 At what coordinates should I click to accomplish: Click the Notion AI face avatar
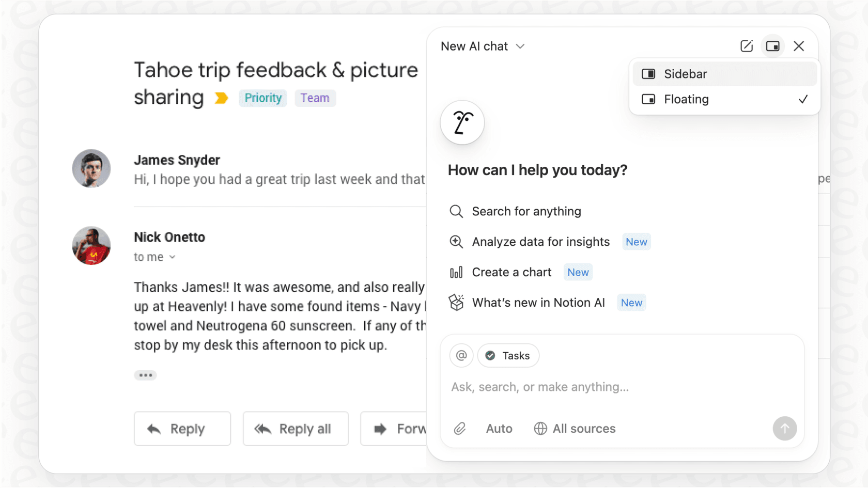pos(462,122)
